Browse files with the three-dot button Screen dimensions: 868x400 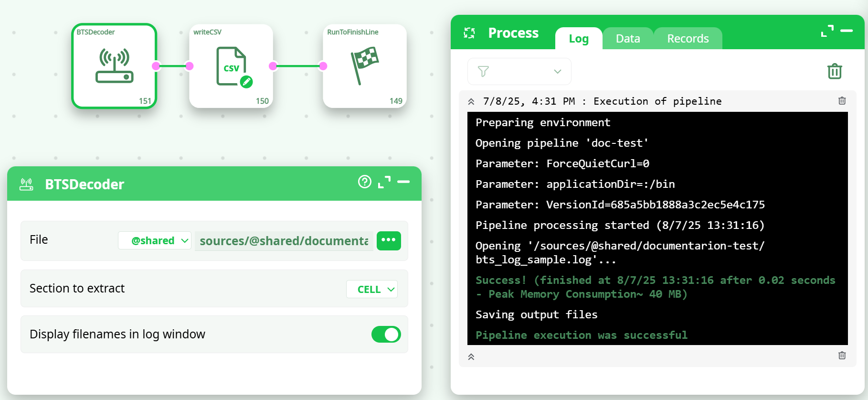pos(389,240)
